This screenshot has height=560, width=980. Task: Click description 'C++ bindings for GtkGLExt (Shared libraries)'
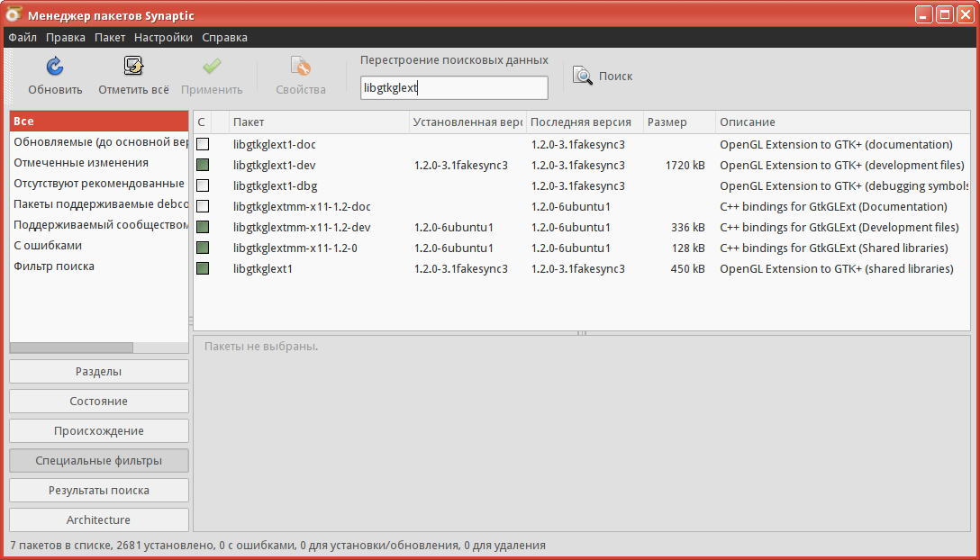click(x=834, y=248)
